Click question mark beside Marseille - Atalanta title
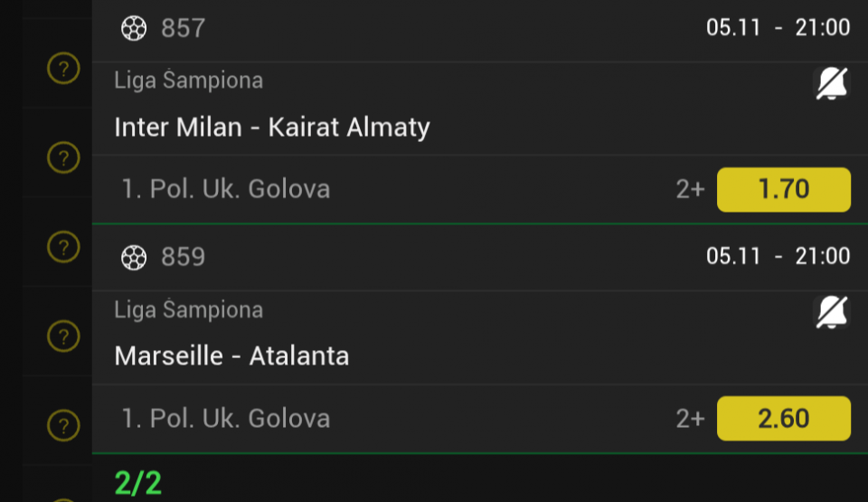 click(63, 336)
